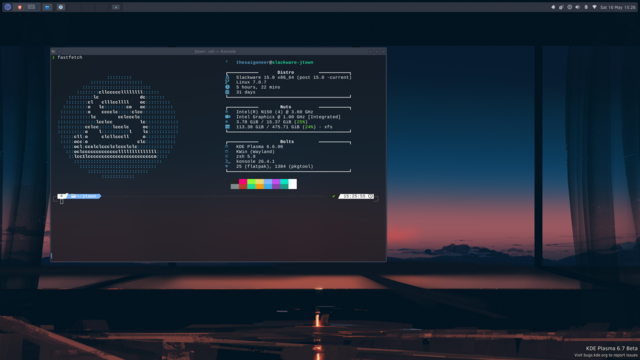Viewport: 640px width, 360px height.
Task: Click the '113.30 GiB / 475.71 GiB' disk line
Action: click(x=284, y=127)
